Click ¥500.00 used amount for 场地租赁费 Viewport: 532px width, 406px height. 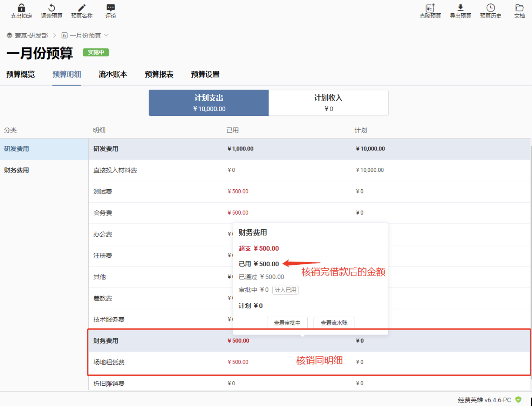coord(238,362)
